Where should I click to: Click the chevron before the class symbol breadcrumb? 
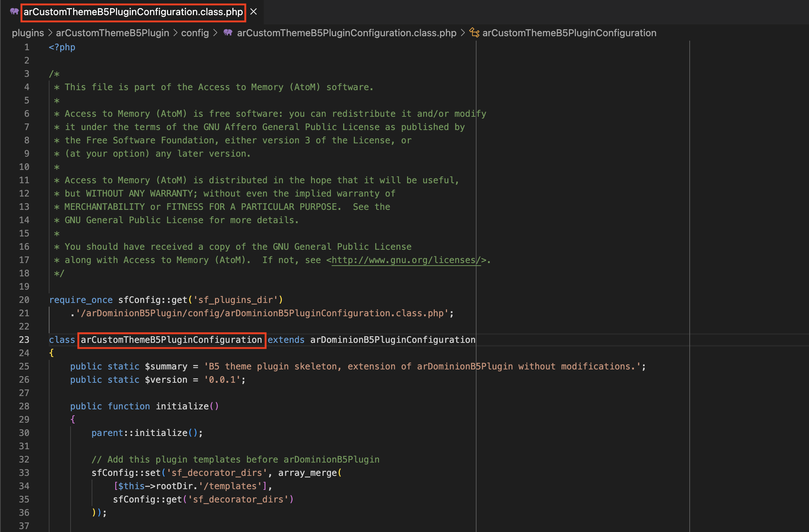click(463, 33)
